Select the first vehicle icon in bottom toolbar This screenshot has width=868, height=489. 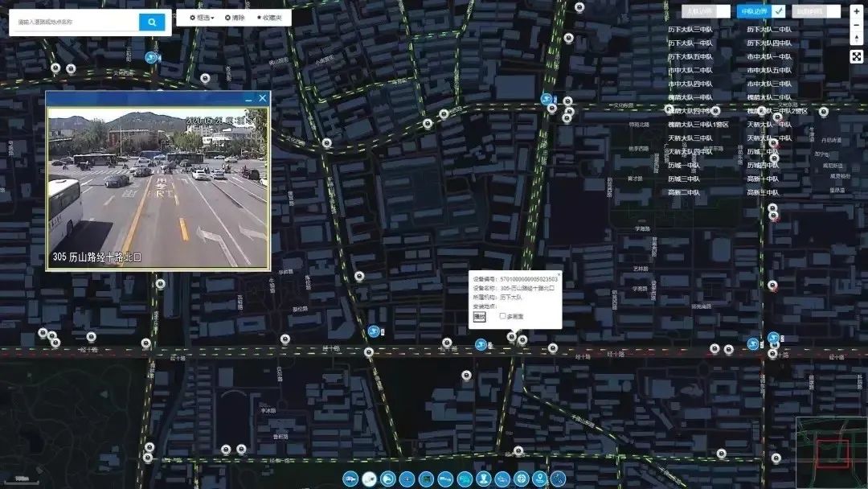[350, 479]
